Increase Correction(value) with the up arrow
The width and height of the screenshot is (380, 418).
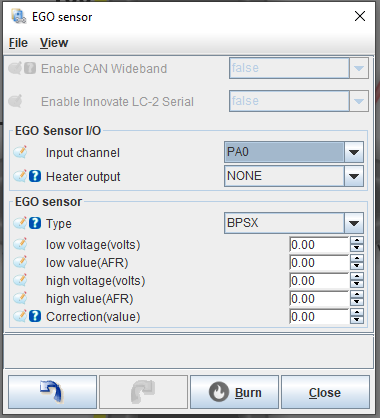point(357,313)
